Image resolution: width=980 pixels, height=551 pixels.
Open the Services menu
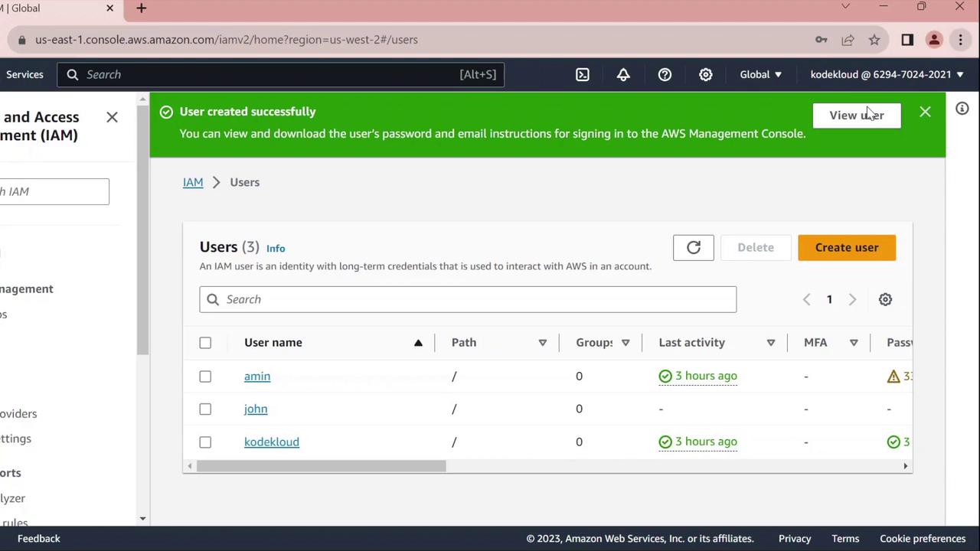(24, 74)
